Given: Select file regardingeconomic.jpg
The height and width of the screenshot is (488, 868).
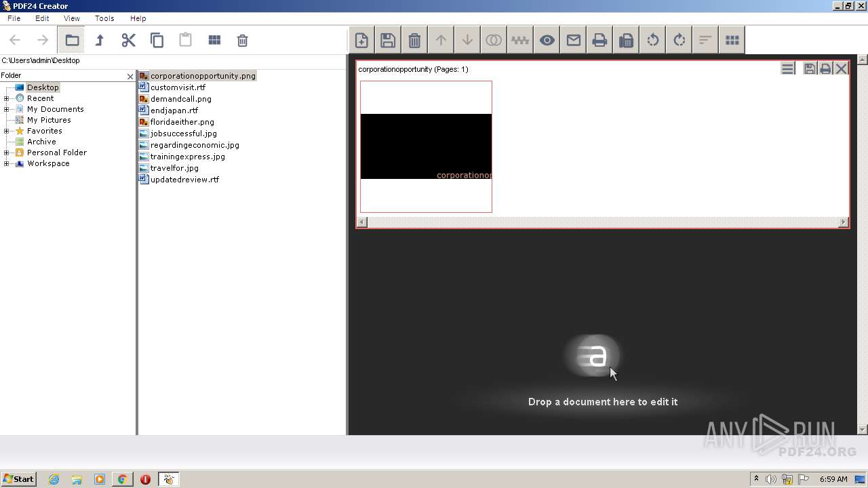Looking at the screenshot, I should [189, 145].
